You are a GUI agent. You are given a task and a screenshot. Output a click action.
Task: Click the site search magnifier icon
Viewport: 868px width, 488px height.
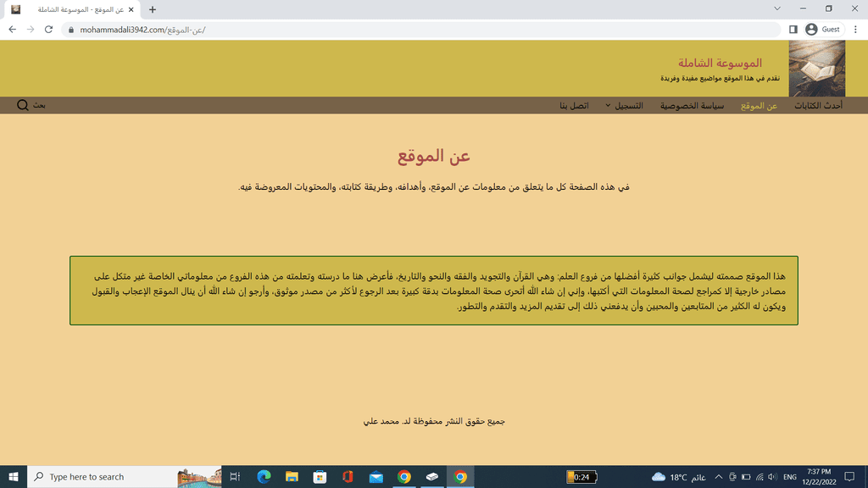click(x=23, y=105)
